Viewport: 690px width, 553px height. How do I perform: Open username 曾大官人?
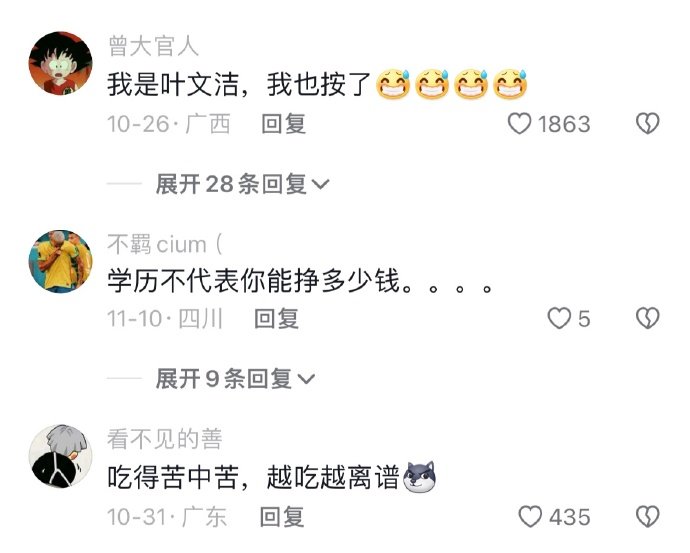point(153,46)
